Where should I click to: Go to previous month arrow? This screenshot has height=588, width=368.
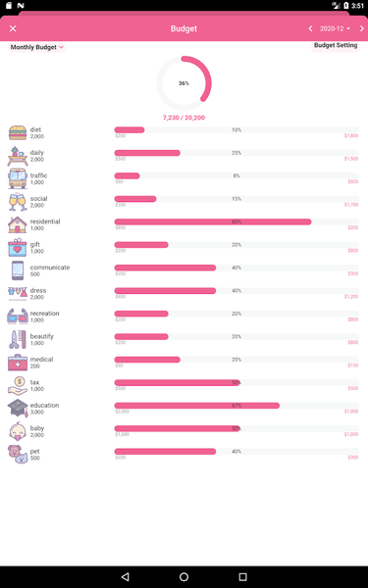(x=310, y=28)
